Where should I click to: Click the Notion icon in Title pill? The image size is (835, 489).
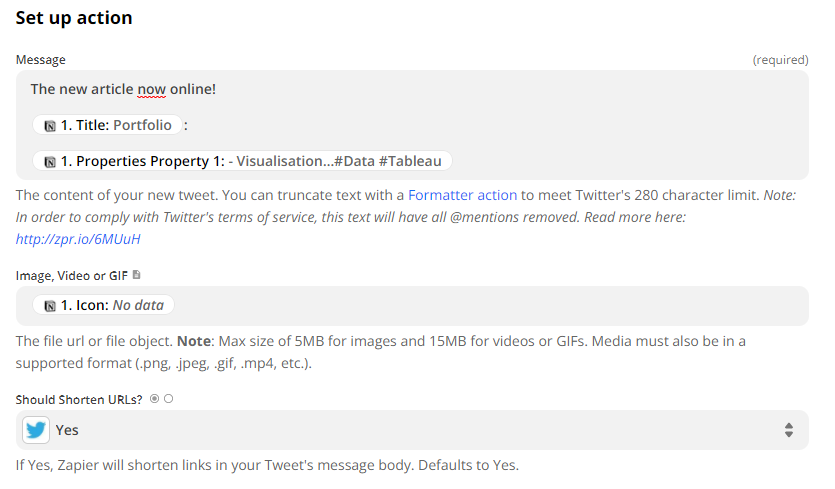tap(50, 126)
